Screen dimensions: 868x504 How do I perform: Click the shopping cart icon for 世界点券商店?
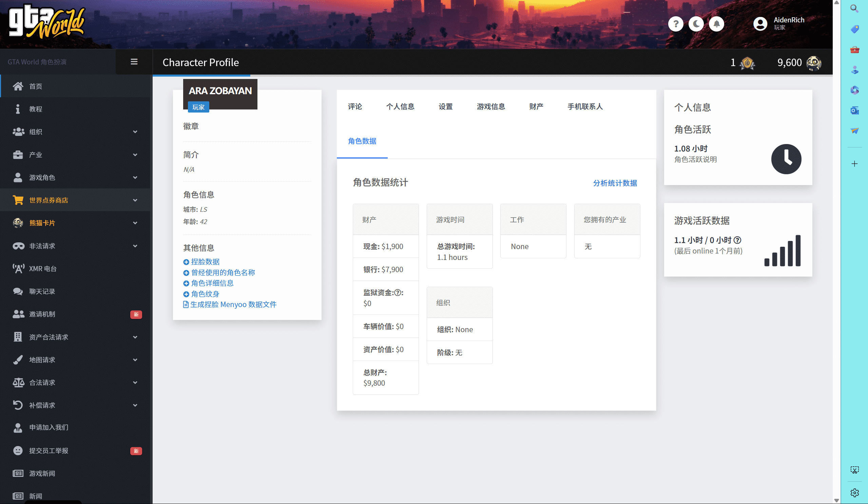coord(18,200)
